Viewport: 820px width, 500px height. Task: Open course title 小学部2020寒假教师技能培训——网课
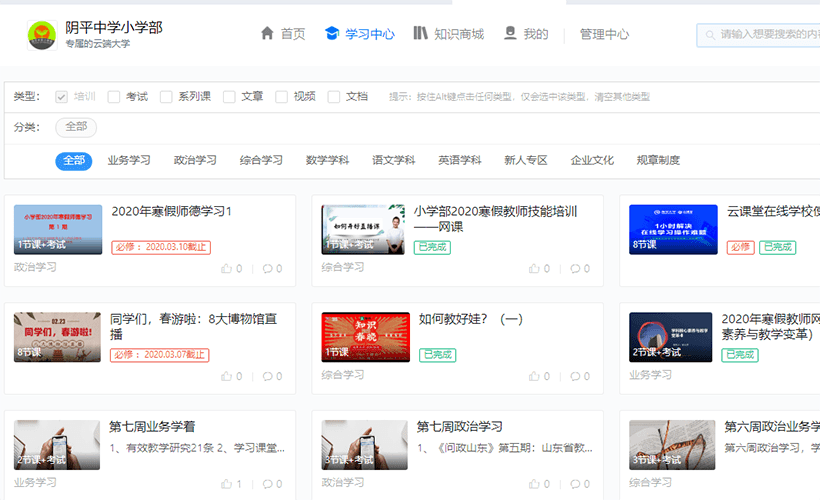(495, 219)
